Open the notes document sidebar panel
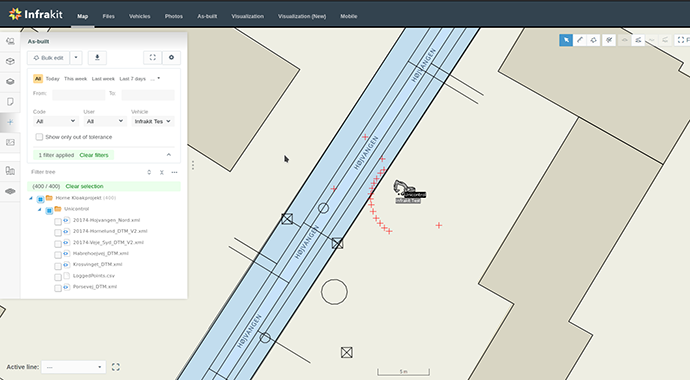The width and height of the screenshot is (690, 380). (10, 102)
